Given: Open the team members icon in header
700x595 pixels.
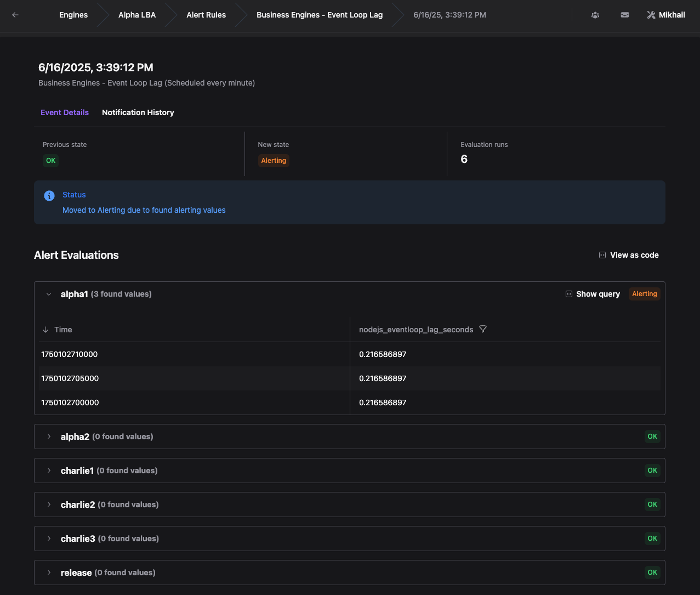Looking at the screenshot, I should coord(595,15).
